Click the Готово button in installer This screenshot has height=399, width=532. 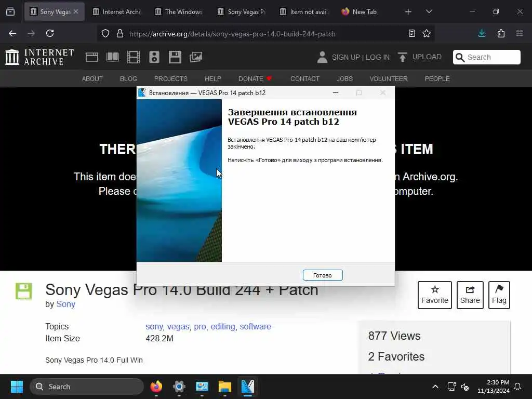pos(322,275)
